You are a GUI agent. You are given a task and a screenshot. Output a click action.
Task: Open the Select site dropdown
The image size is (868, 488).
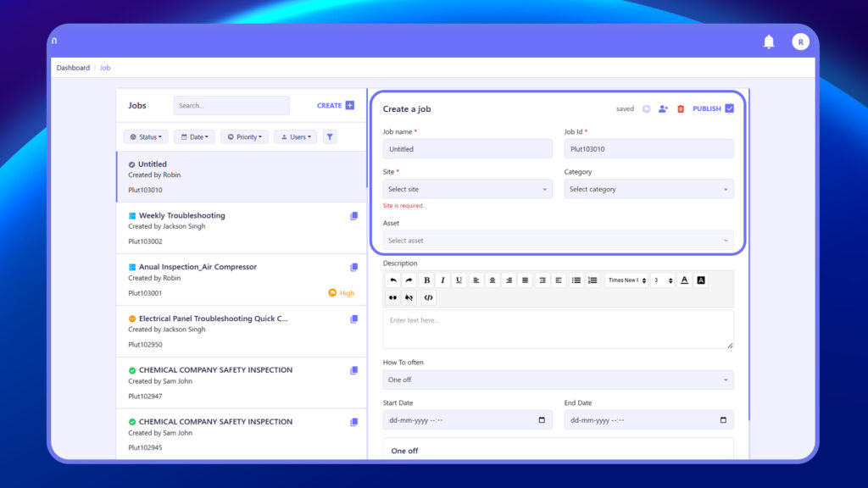tap(467, 189)
